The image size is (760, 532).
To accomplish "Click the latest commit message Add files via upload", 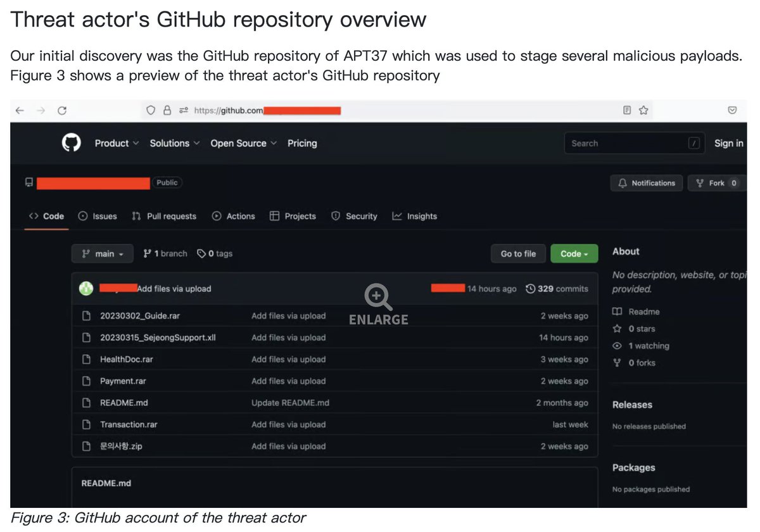I will click(174, 289).
